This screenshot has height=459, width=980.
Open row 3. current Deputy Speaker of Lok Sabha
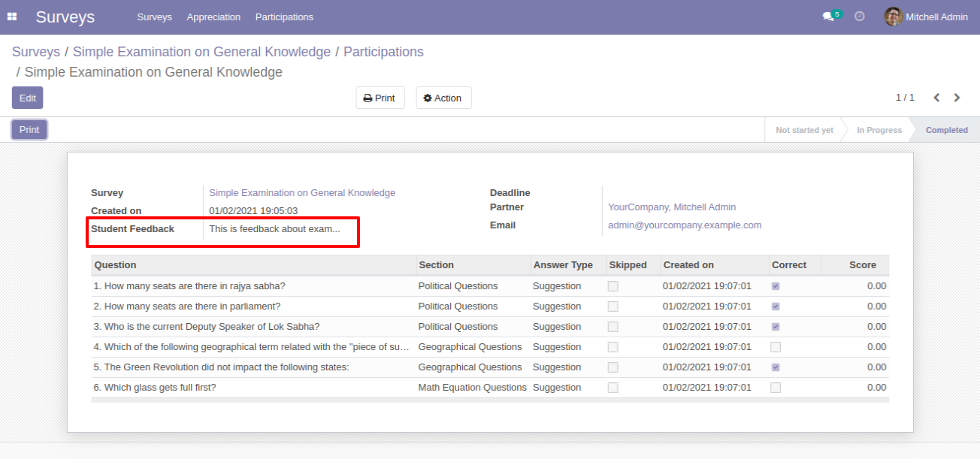point(490,327)
